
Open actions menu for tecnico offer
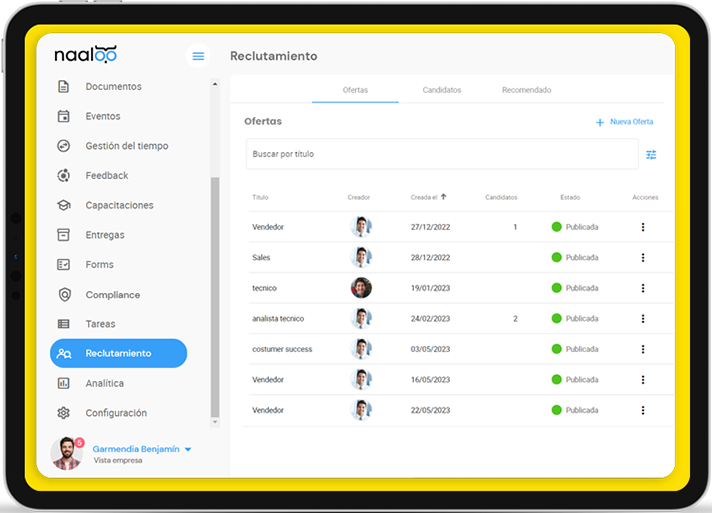[x=643, y=288]
